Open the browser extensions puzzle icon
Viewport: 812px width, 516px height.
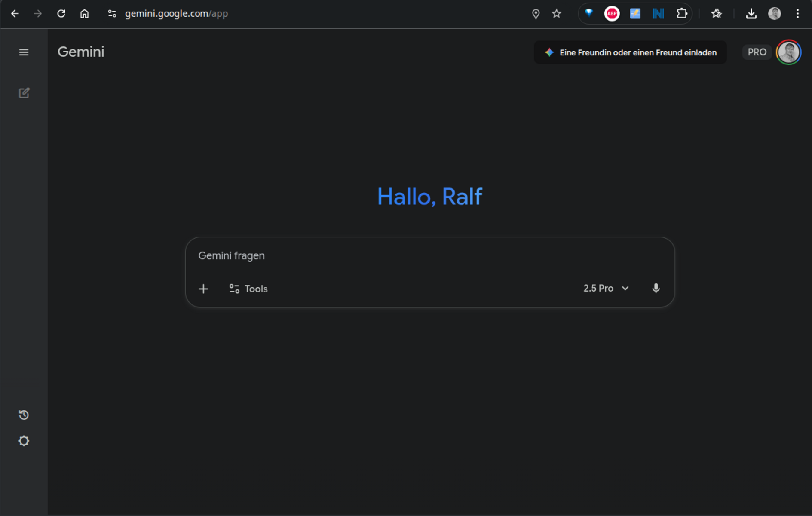coord(681,14)
